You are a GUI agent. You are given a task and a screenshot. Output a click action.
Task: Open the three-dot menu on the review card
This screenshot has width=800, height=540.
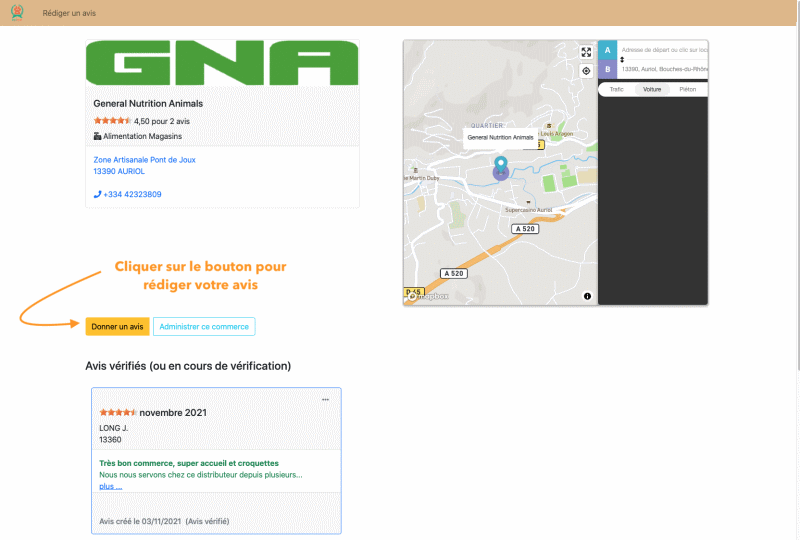(325, 400)
